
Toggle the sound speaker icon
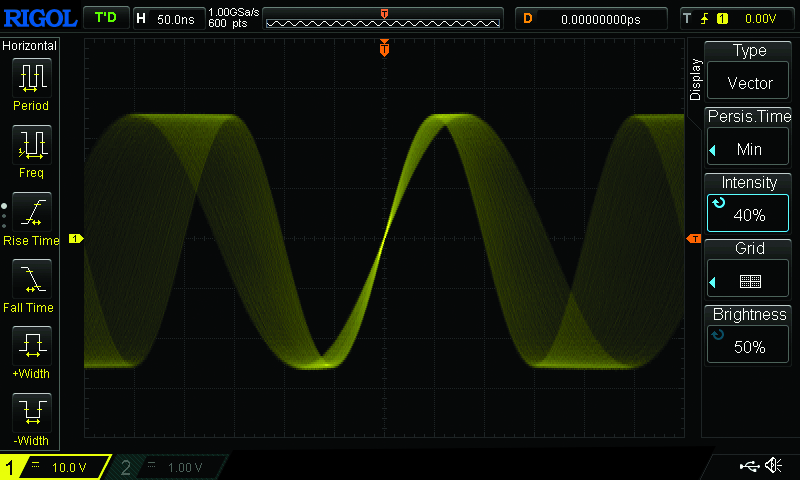point(772,466)
